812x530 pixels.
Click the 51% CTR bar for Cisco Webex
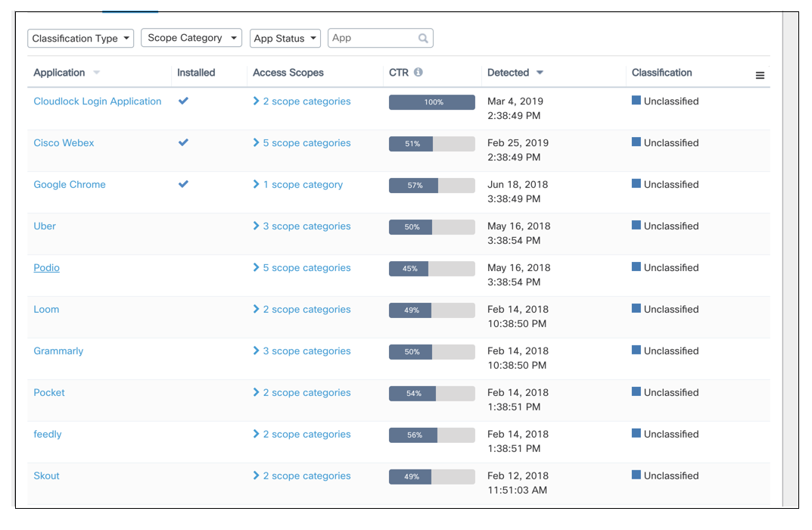click(x=432, y=144)
